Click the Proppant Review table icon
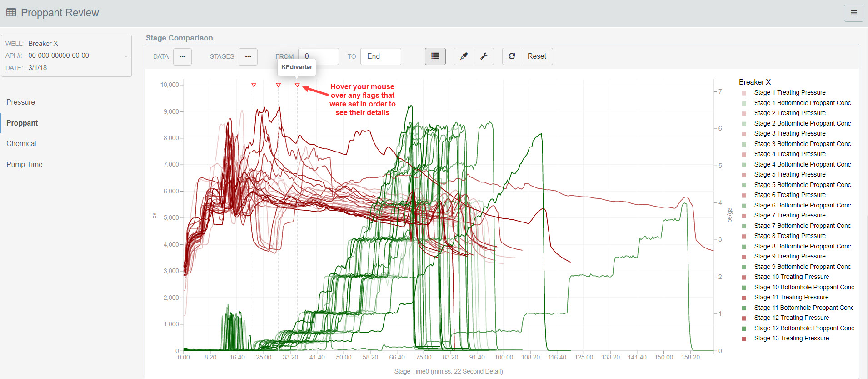The width and height of the screenshot is (868, 379). (11, 13)
